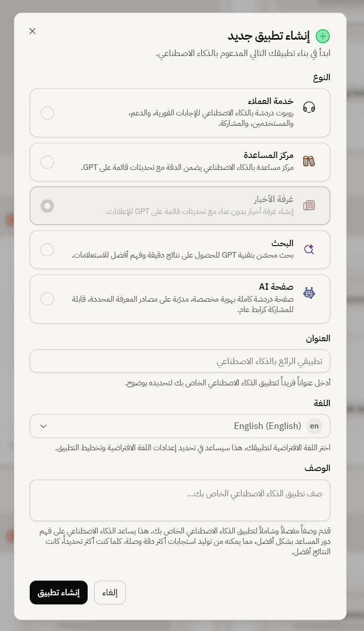
Task: Click the إنشاء تطبيق button
Action: click(x=58, y=592)
